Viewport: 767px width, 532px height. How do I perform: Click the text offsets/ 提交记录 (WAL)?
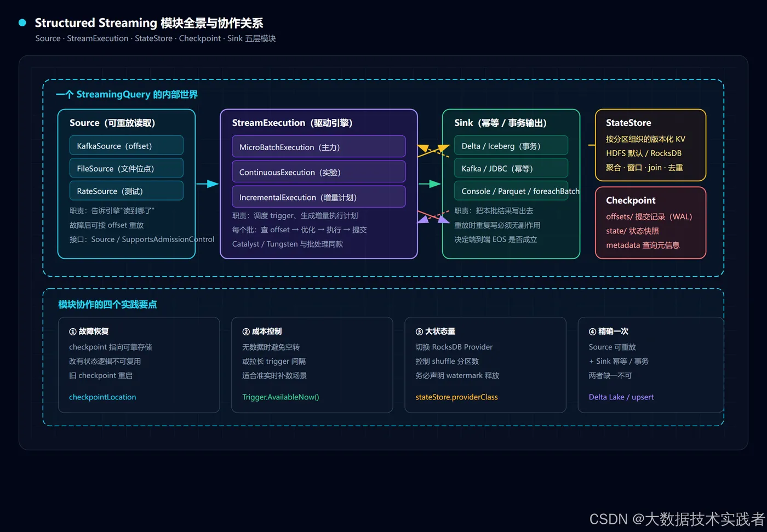click(649, 216)
